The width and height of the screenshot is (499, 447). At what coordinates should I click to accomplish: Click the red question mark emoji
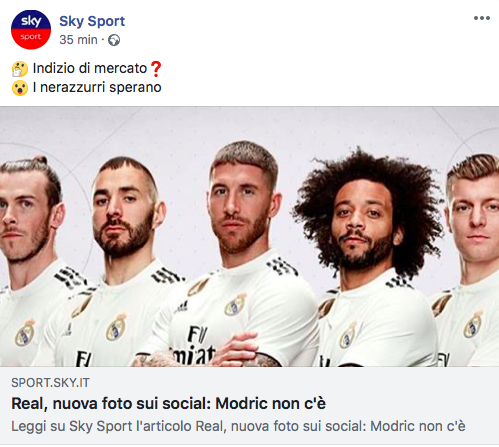coord(156,69)
